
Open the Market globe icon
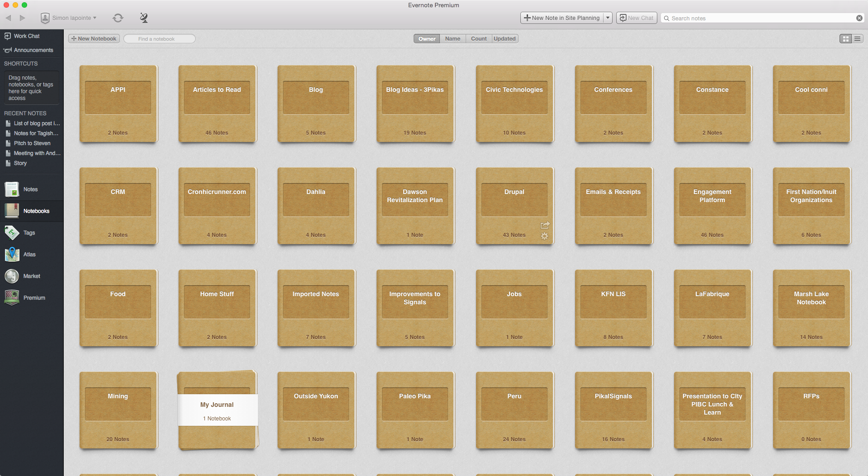pos(12,276)
